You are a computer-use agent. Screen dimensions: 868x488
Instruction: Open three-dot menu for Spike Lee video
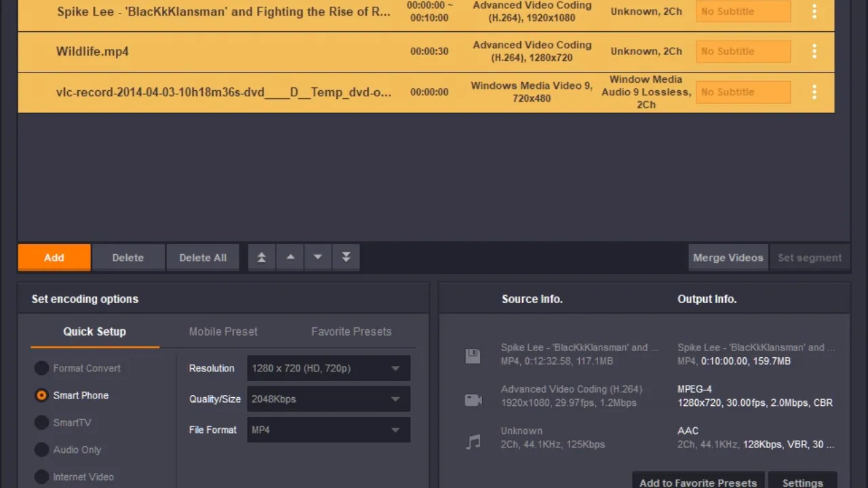tap(814, 11)
